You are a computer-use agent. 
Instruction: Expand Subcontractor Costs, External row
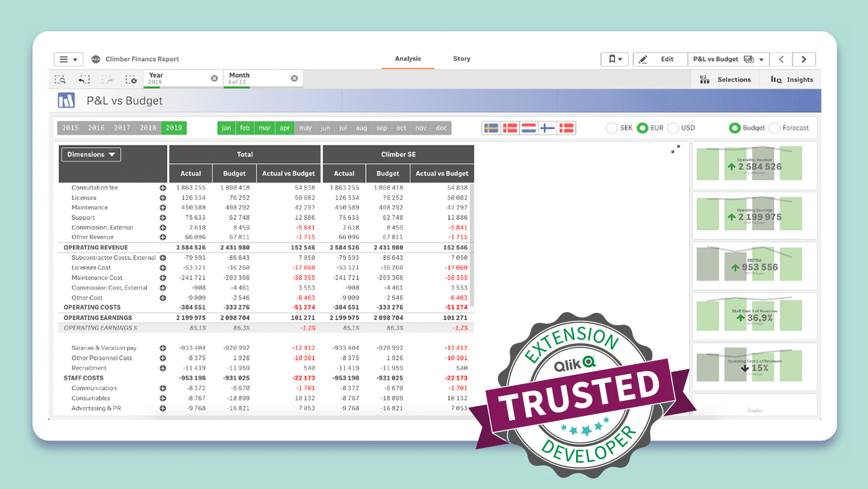click(x=163, y=258)
